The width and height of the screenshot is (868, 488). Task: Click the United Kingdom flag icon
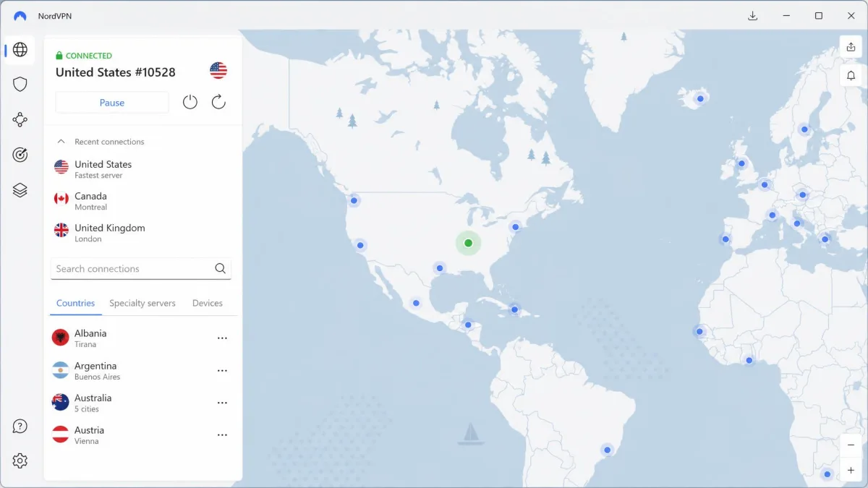tap(61, 231)
